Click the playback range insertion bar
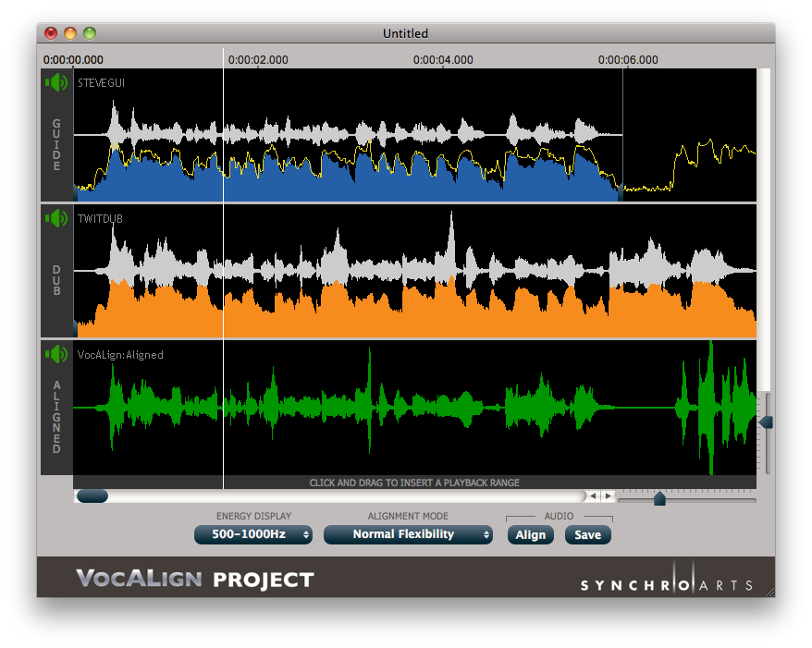The width and height of the screenshot is (812, 648). [x=414, y=483]
